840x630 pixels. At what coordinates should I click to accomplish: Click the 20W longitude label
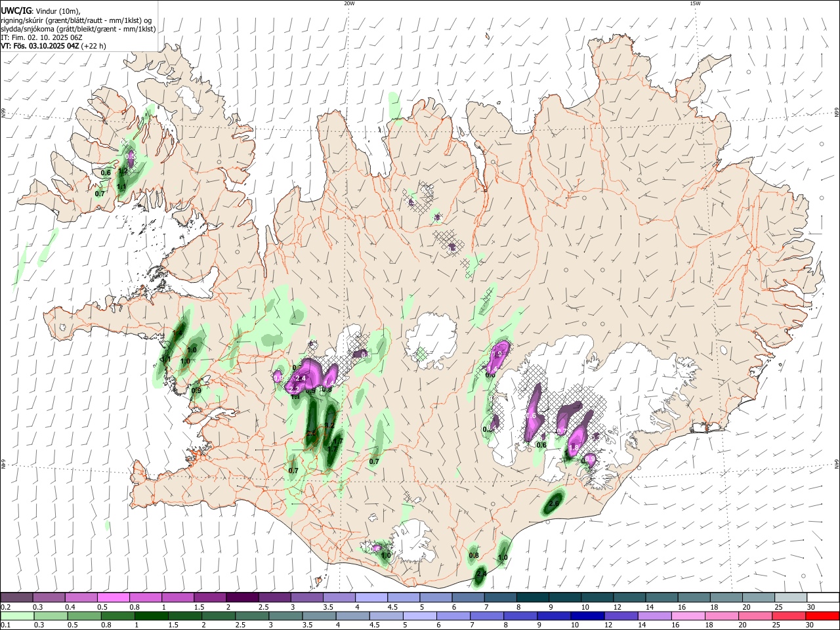tap(349, 3)
